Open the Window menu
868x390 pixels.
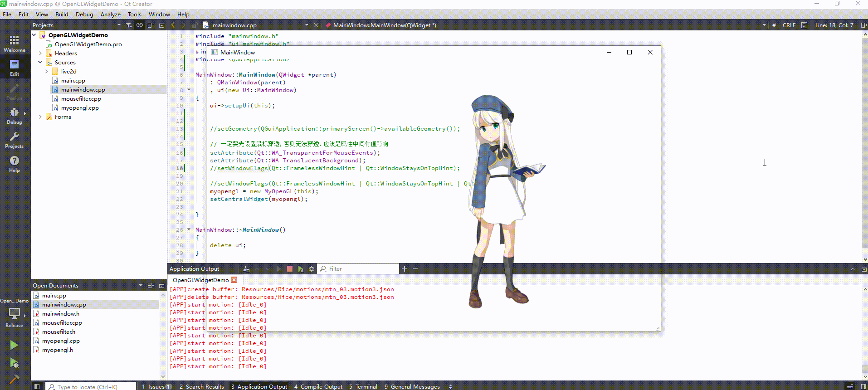coord(159,14)
